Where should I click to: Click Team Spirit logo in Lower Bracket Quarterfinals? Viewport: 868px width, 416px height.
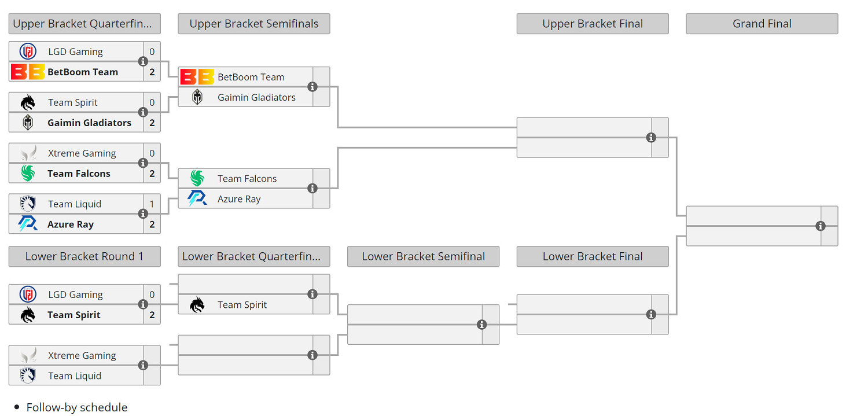click(x=197, y=305)
